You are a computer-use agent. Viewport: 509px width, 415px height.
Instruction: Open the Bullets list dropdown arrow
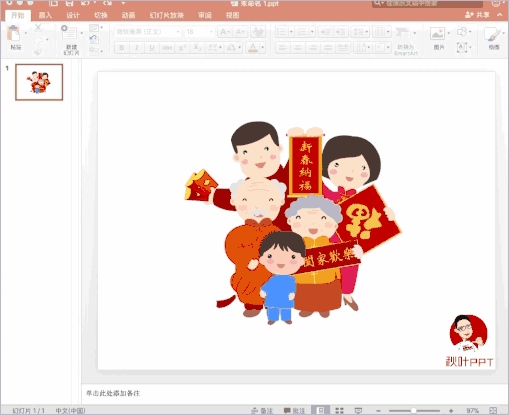click(x=291, y=32)
